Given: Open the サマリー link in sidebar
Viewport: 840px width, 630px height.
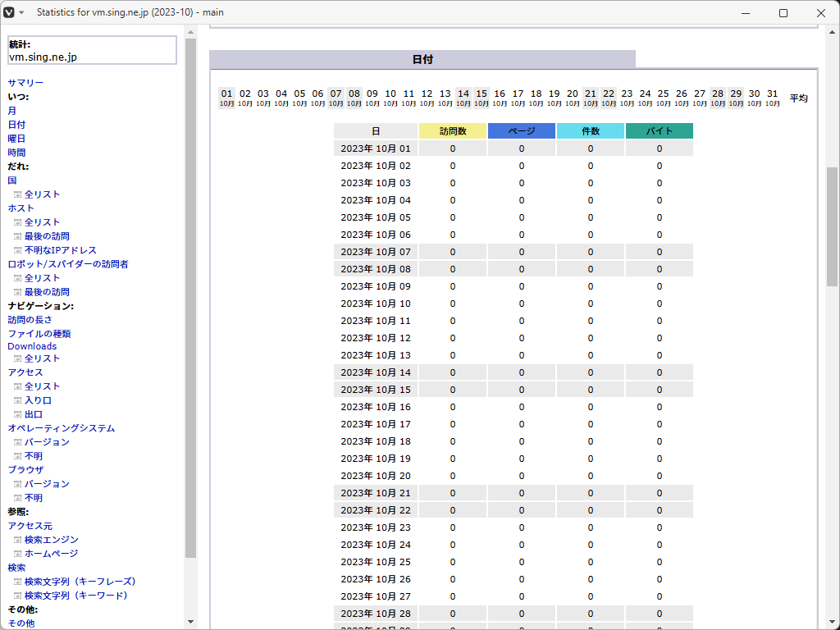Looking at the screenshot, I should point(25,83).
